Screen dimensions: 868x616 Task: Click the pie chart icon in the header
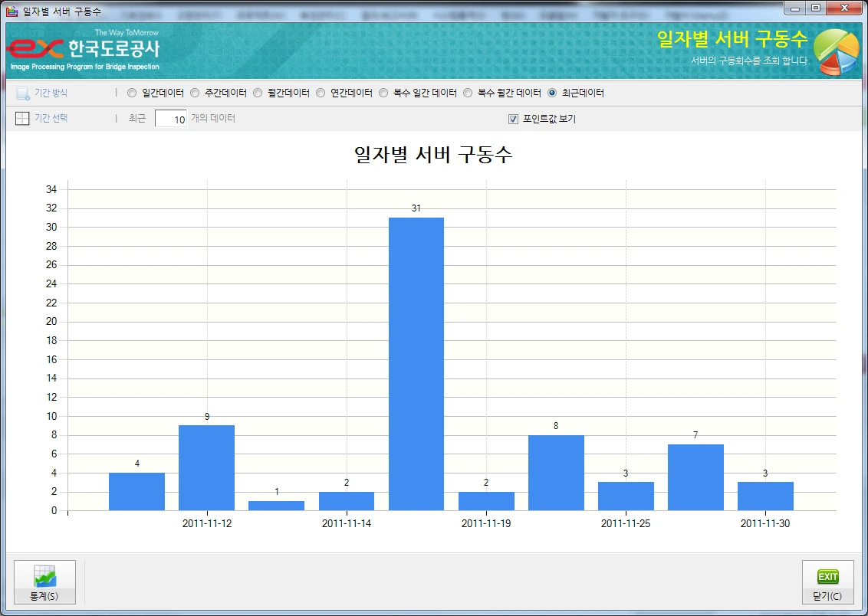[x=836, y=52]
